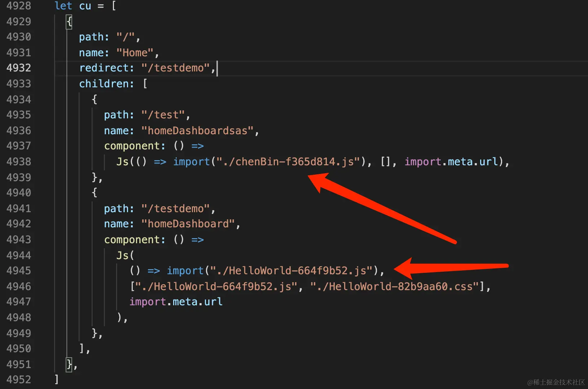
Task: Click the "/testdemo" string on the redirect line
Action: (x=176, y=68)
